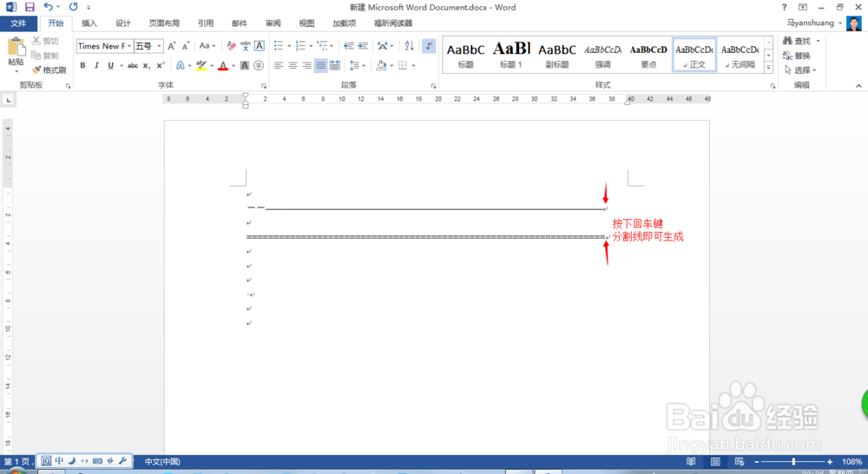Viewport: 868px width, 474px height.
Task: Open the font size (五号) dropdown
Action: tap(160, 46)
